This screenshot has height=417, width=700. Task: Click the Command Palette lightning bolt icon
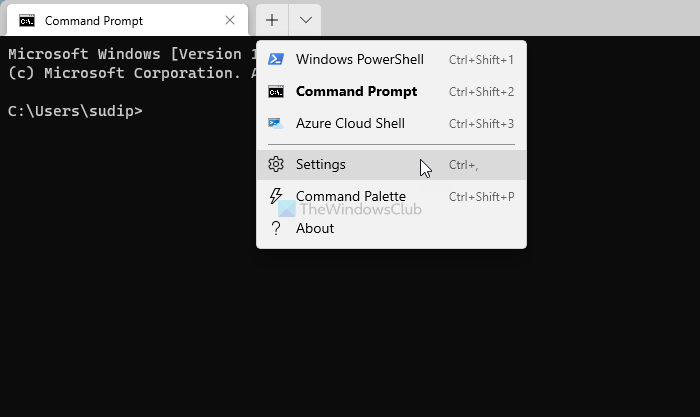276,197
